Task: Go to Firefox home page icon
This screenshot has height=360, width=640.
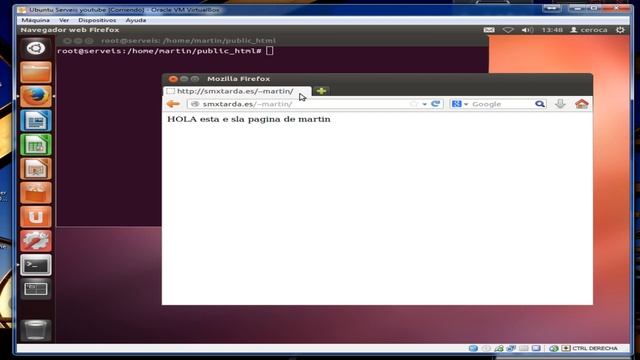Action: tap(582, 104)
